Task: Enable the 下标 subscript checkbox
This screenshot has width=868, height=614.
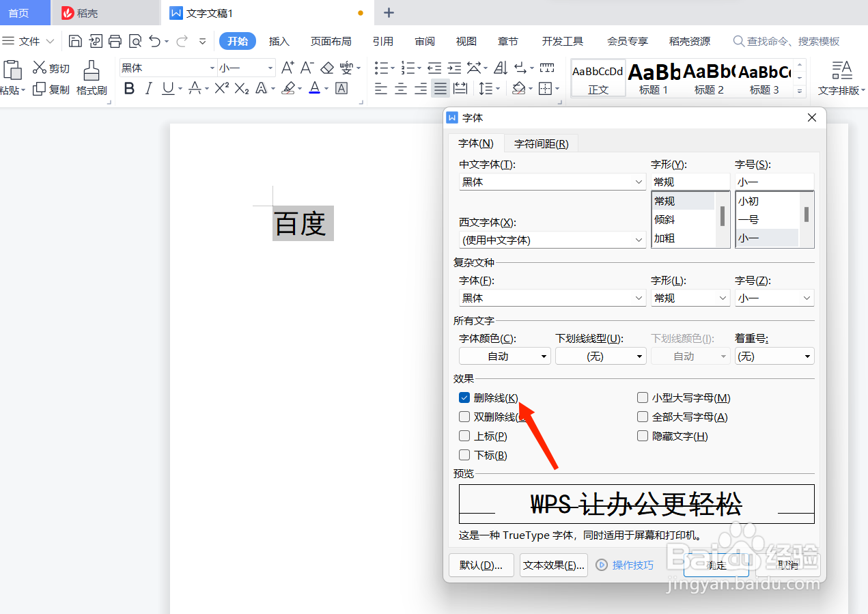Action: pos(464,455)
